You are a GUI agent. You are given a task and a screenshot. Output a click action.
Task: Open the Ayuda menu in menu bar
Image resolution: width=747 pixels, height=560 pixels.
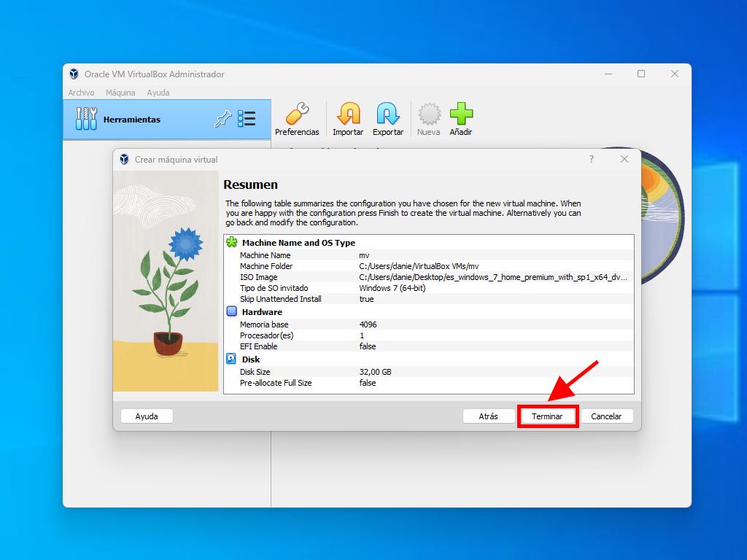pos(158,93)
